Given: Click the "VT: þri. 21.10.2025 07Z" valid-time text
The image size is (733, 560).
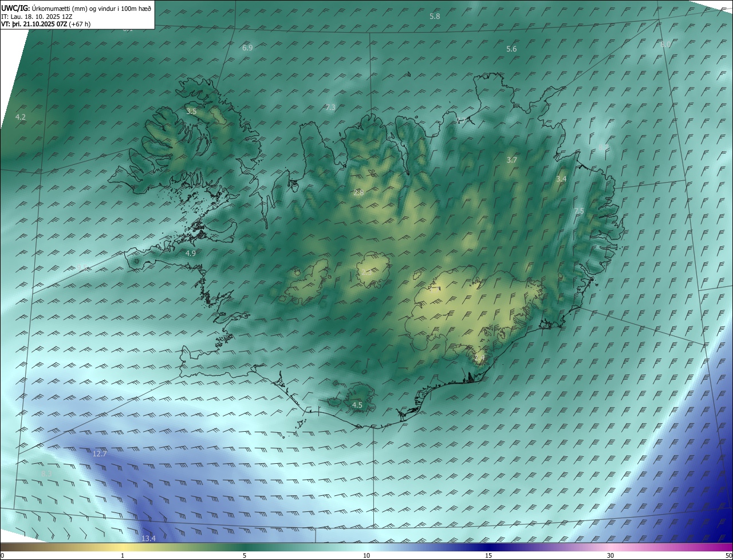Looking at the screenshot, I should [34, 24].
